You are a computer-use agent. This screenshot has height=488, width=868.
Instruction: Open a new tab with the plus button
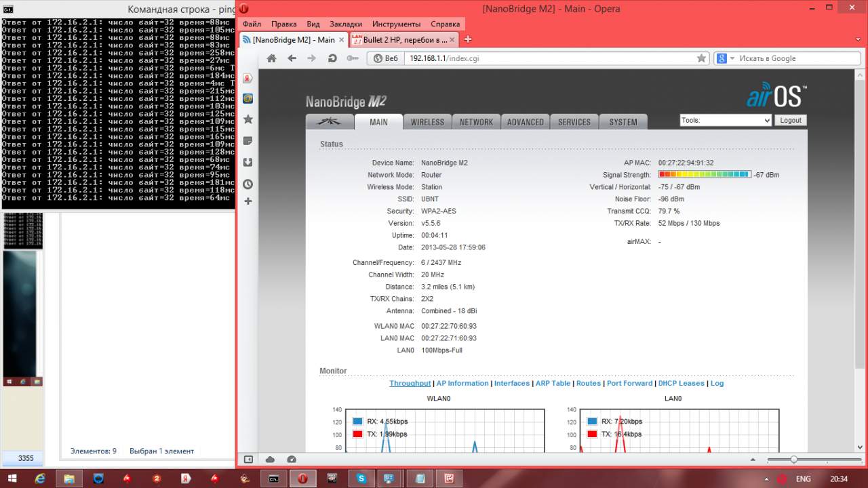click(468, 39)
